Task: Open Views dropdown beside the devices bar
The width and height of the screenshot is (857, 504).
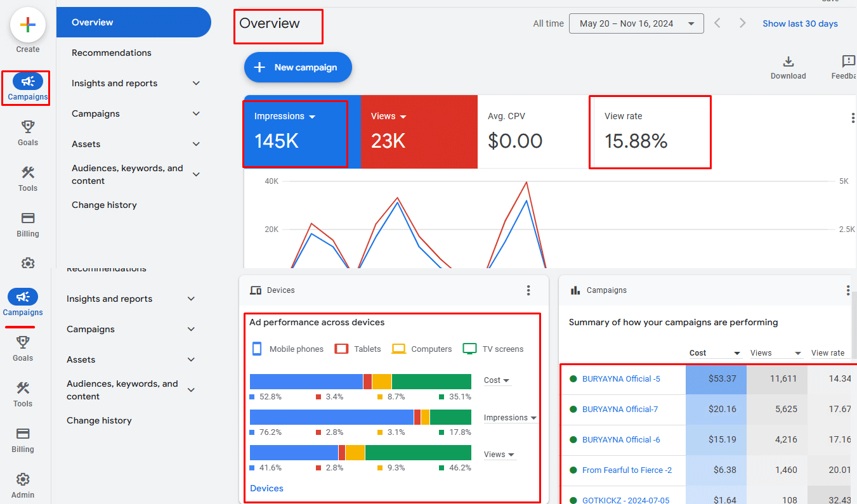Action: point(499,455)
